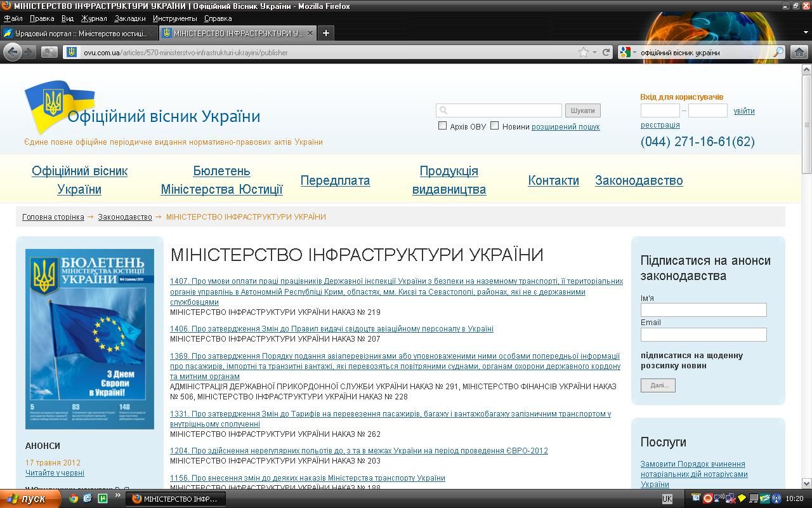Open the Закладки menu
Viewport: 812px width, 508px height.
[x=129, y=18]
